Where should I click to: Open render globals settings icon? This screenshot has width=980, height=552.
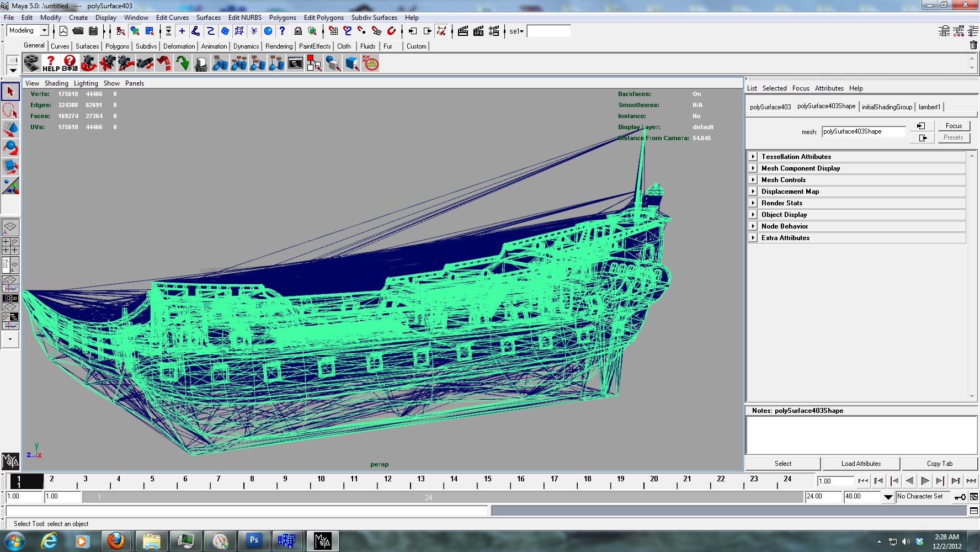pyautogui.click(x=494, y=31)
